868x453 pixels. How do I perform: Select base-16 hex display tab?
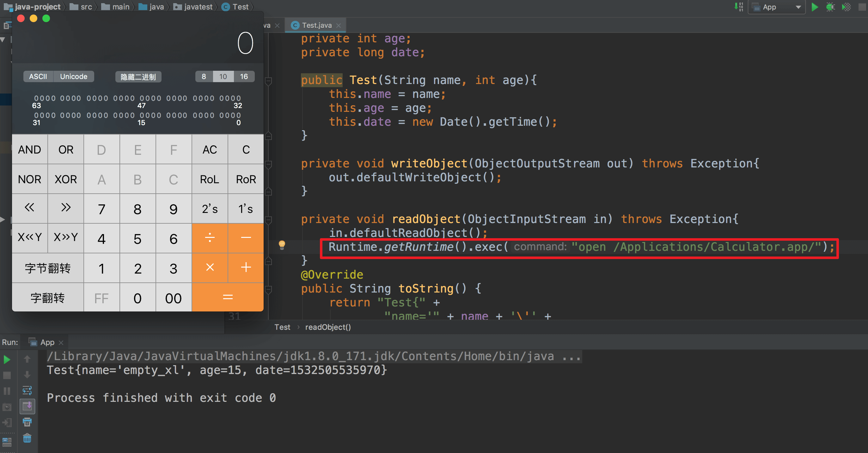coord(243,76)
